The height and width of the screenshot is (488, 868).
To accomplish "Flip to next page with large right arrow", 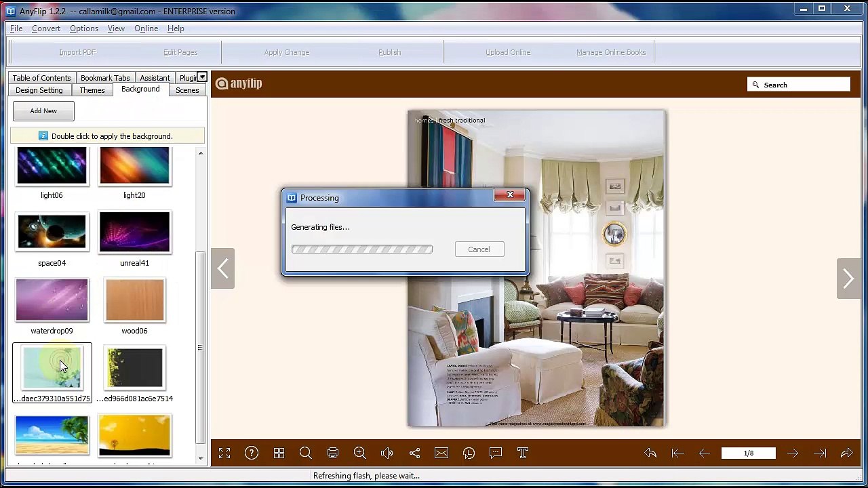I will [848, 278].
